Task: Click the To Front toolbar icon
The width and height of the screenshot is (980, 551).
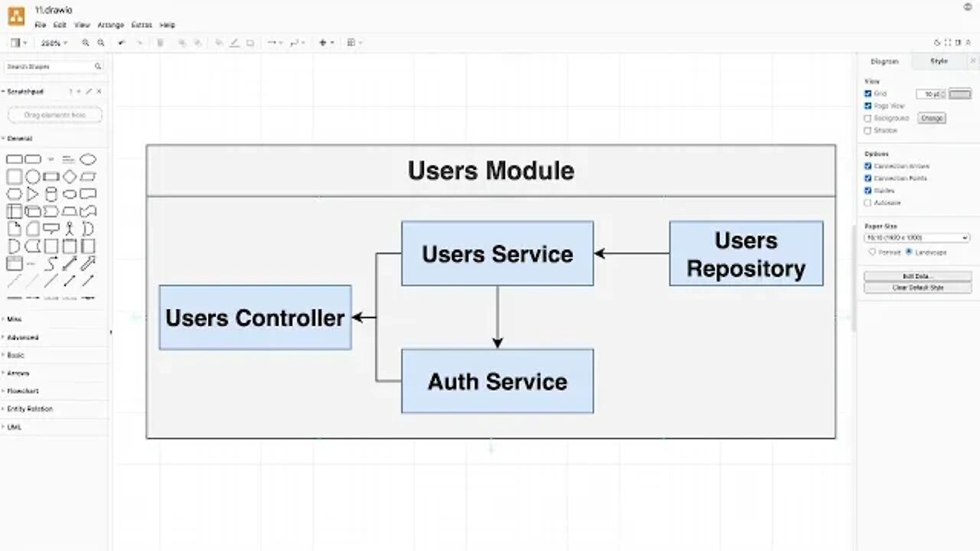Action: [181, 43]
